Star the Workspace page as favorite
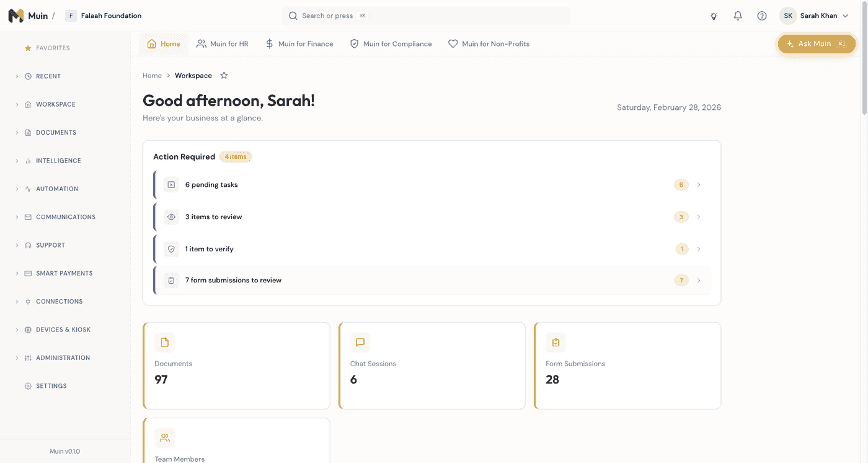 point(224,76)
